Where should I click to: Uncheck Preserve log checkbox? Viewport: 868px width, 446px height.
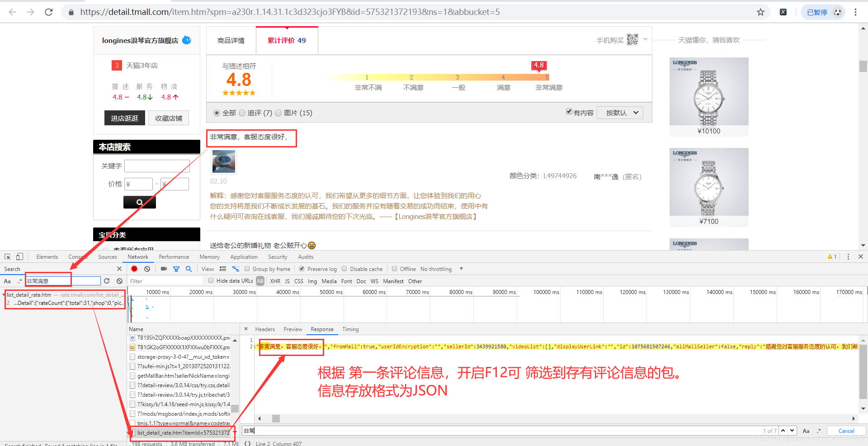click(302, 269)
